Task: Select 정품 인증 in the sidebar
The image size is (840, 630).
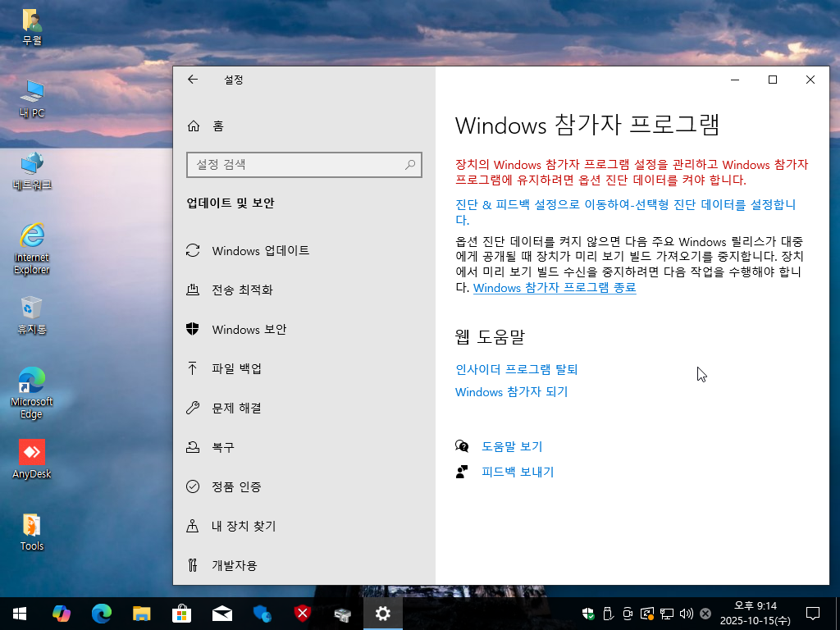Action: (304, 486)
